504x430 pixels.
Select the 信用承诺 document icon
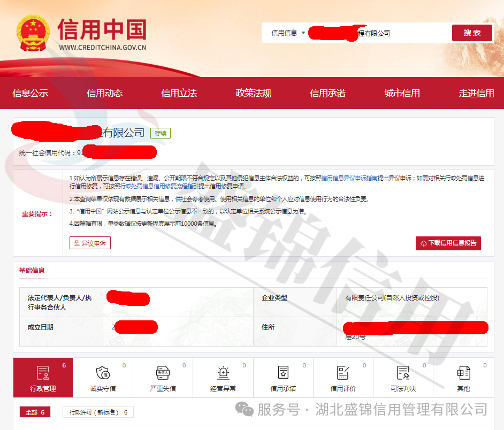283,373
